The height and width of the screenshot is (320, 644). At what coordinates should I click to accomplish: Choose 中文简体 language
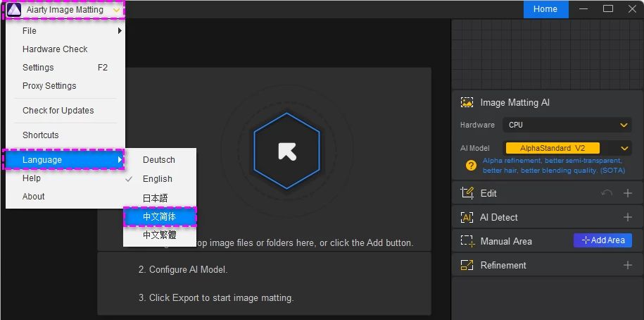[160, 217]
